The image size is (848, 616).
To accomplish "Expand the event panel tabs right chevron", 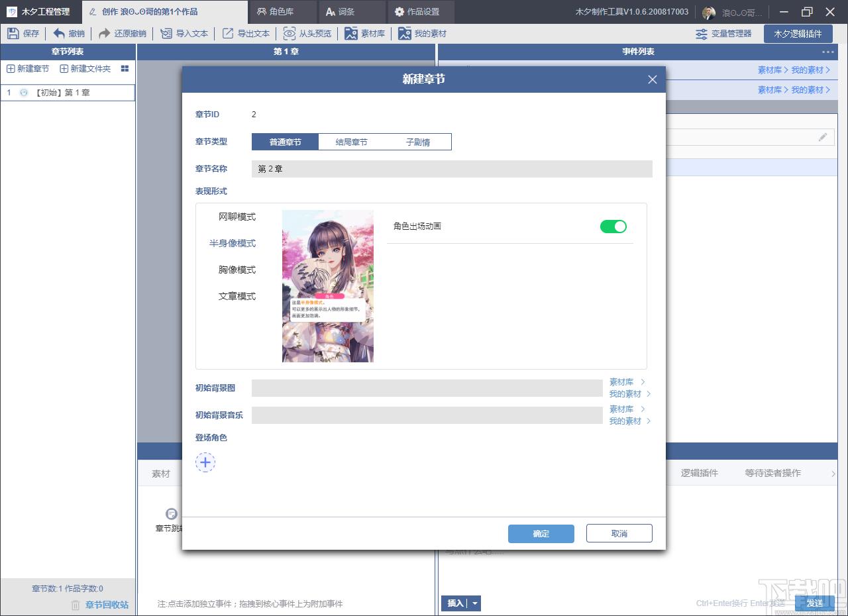I will pos(833,473).
